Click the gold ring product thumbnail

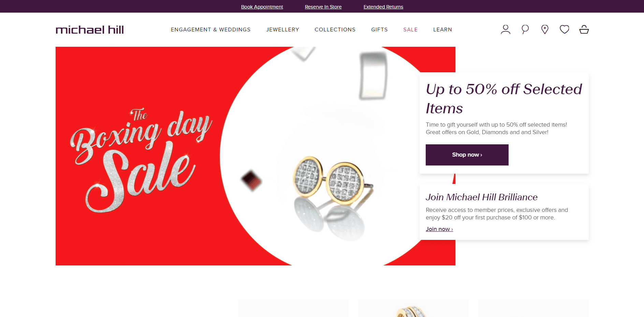coord(413,308)
